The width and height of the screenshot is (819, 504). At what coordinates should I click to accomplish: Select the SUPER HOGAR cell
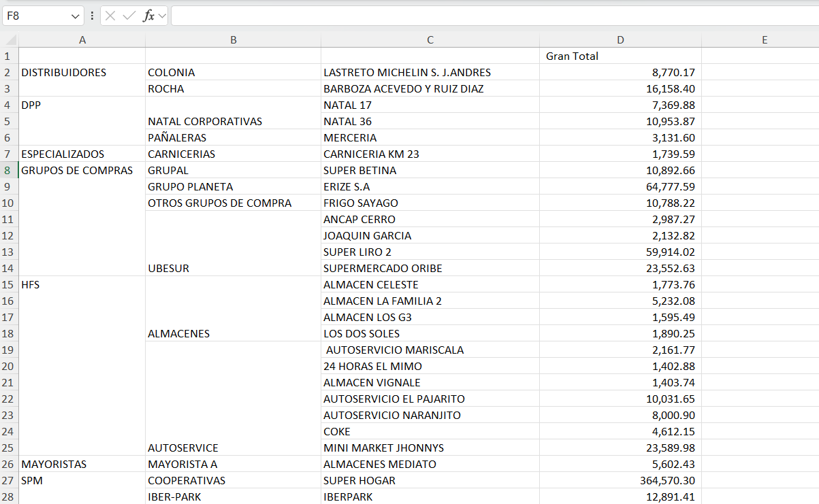pos(430,480)
